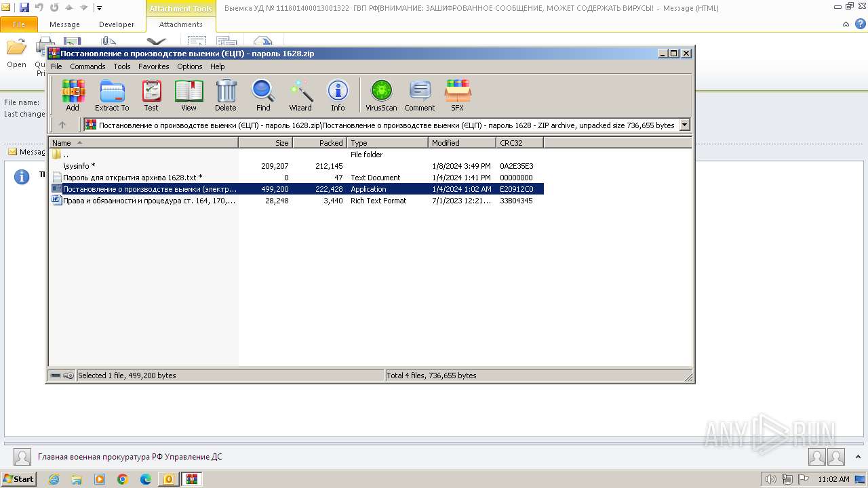Open the View file tool
The width and height of the screenshot is (868, 488).
coord(189,95)
